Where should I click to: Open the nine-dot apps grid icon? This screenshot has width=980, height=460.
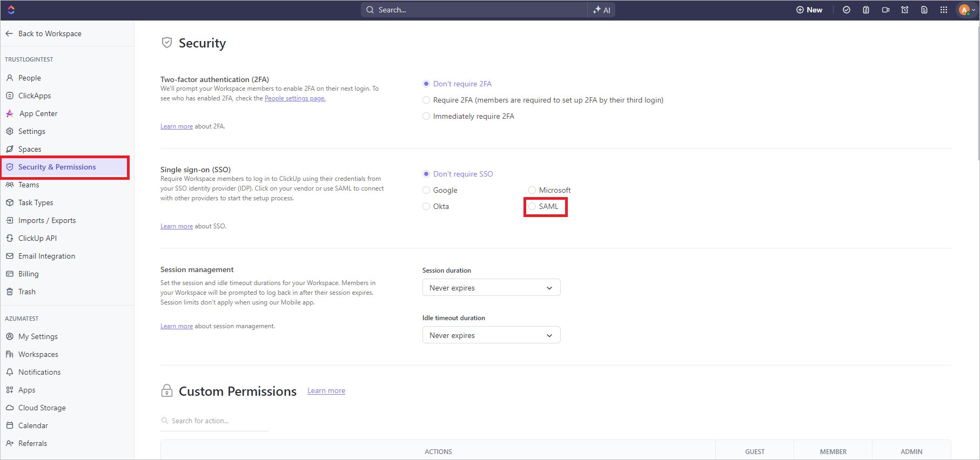click(x=944, y=10)
